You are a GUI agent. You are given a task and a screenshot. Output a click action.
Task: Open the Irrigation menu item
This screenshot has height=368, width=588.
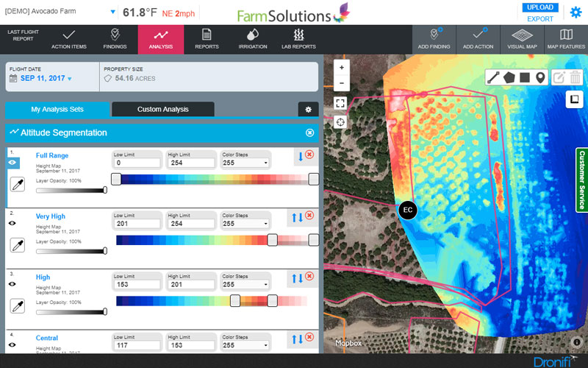pyautogui.click(x=253, y=39)
